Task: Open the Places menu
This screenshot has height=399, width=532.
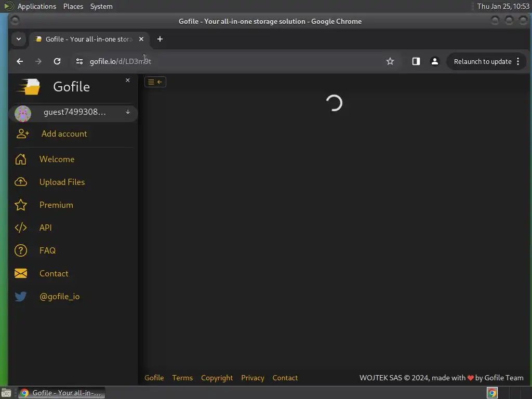Action: click(73, 6)
